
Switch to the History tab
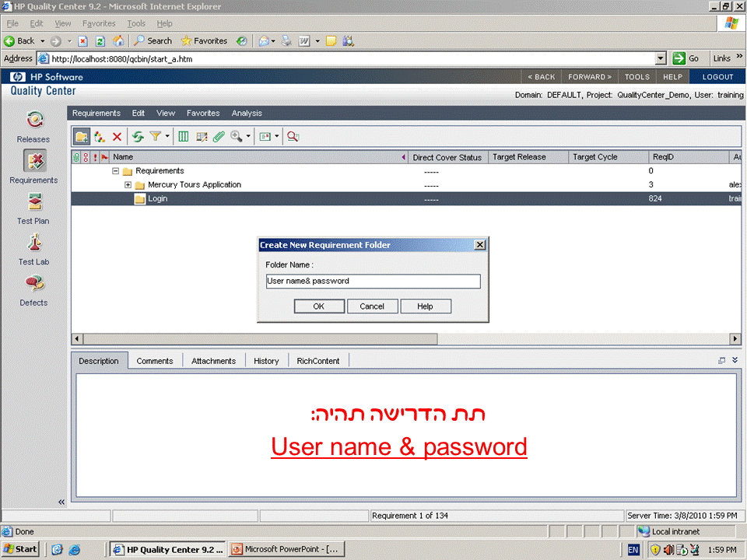tap(266, 361)
